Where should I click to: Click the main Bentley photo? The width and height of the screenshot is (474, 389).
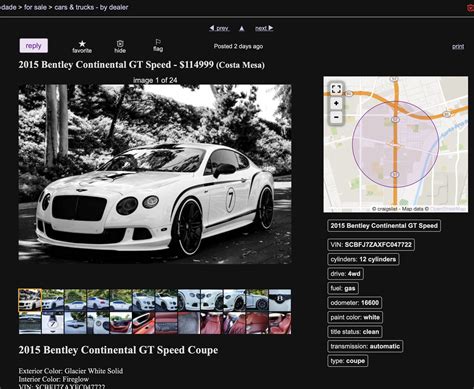(155, 174)
